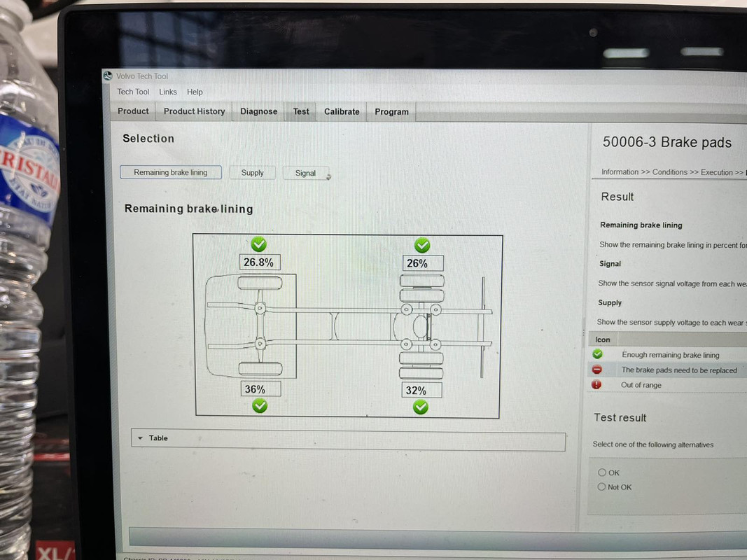Click the Icon column header

coord(603,339)
